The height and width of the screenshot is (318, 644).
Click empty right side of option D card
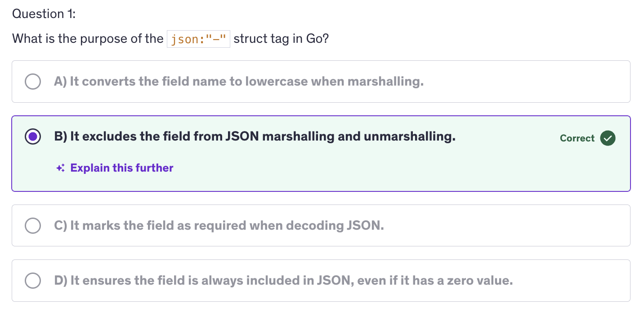click(x=576, y=281)
